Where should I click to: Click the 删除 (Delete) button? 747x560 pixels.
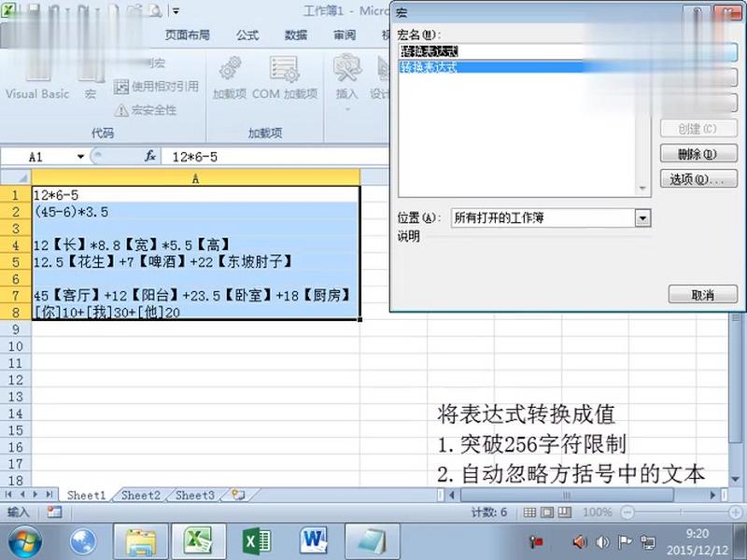[698, 153]
